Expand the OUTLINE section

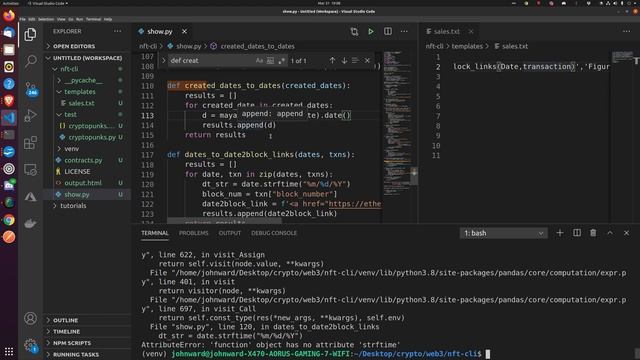tap(87, 320)
